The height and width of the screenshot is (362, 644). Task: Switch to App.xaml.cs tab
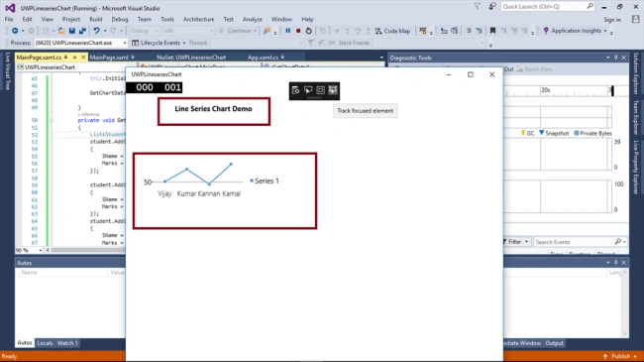click(x=263, y=58)
